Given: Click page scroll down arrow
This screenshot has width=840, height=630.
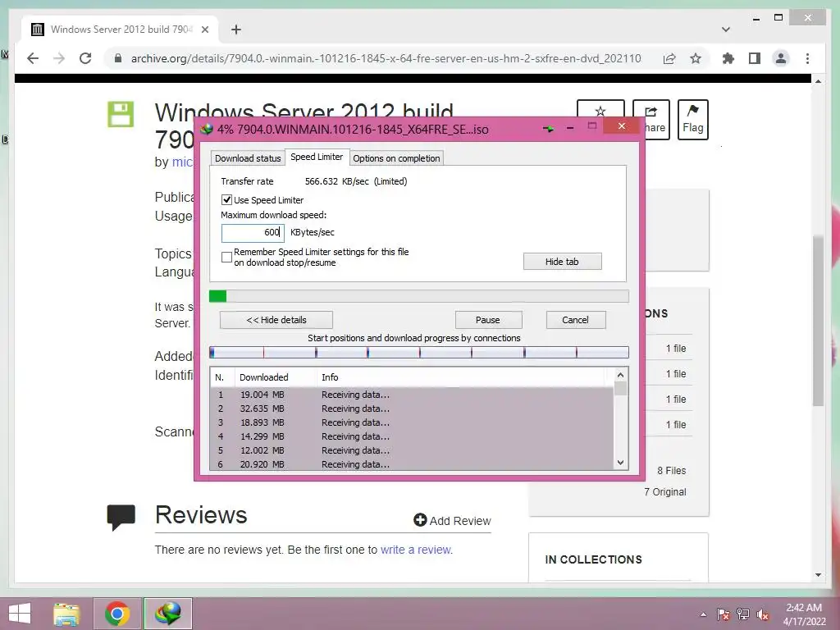Looking at the screenshot, I should coord(818,575).
